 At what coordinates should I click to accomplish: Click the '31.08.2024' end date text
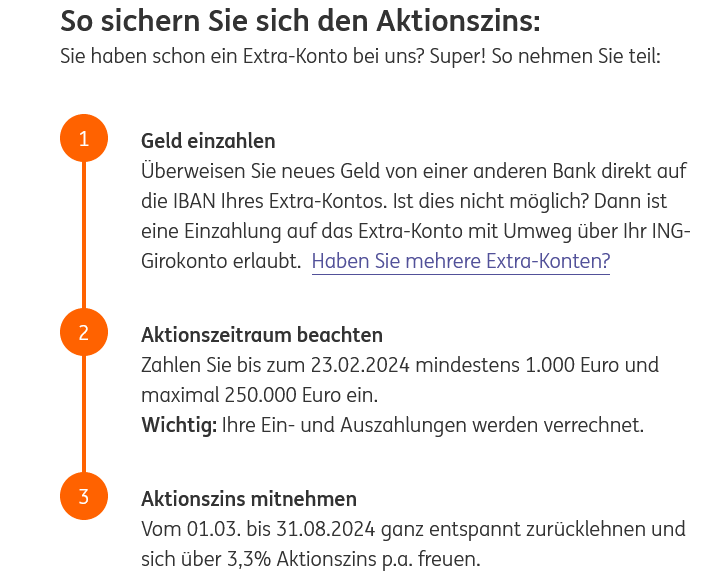325,529
